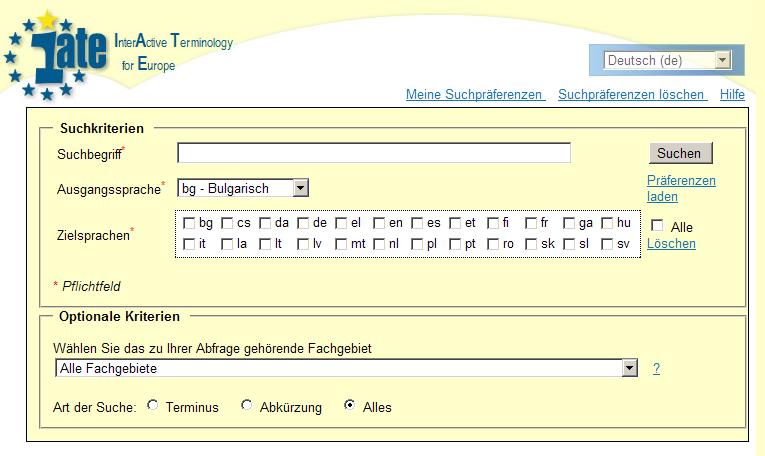The height and width of the screenshot is (456, 765).
Task: Click the Suchen button
Action: 681,153
